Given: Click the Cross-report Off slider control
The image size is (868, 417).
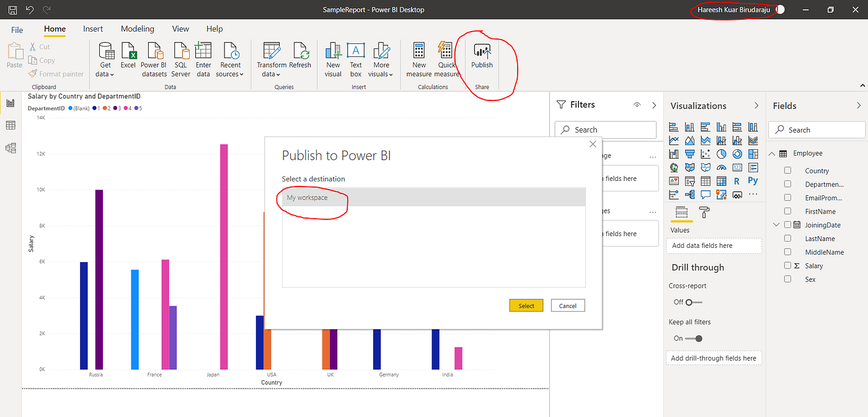Looking at the screenshot, I should (x=688, y=302).
